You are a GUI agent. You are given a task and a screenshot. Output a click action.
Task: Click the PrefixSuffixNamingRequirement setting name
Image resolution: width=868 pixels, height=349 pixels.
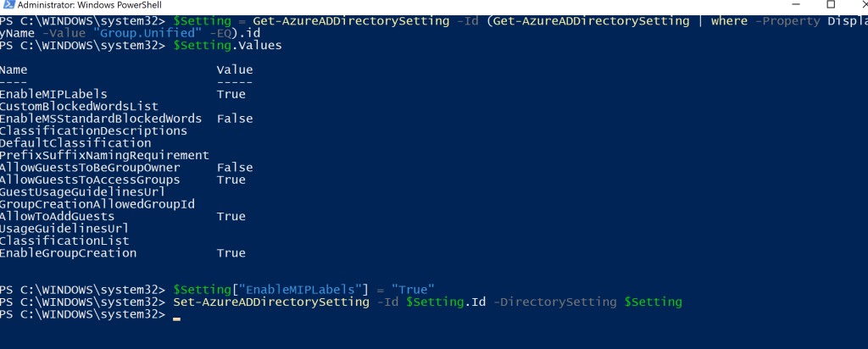pyautogui.click(x=103, y=155)
